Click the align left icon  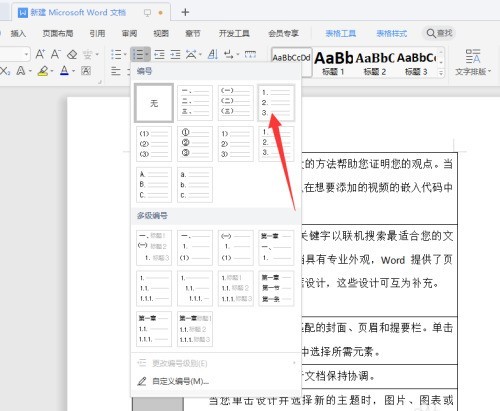(x=116, y=71)
